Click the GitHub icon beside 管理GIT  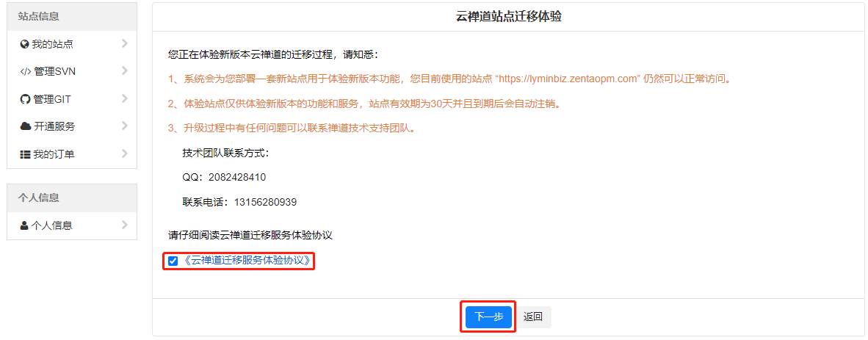click(x=24, y=99)
